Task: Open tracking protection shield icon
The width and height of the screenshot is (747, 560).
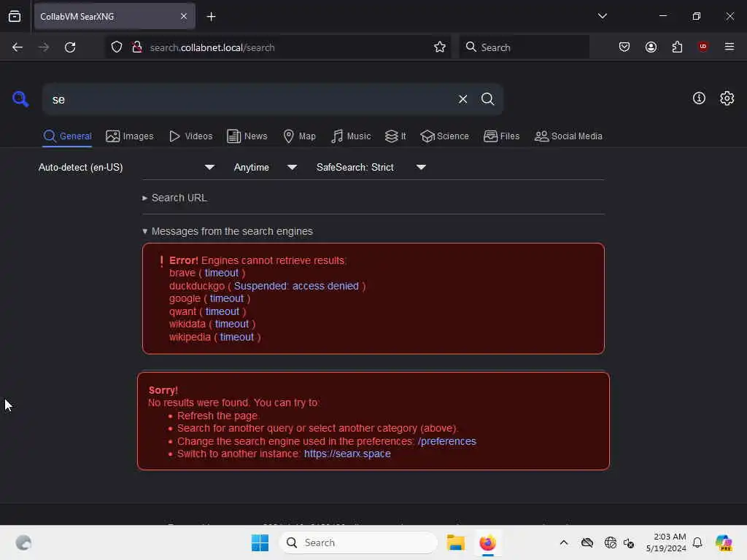Action: pyautogui.click(x=117, y=47)
